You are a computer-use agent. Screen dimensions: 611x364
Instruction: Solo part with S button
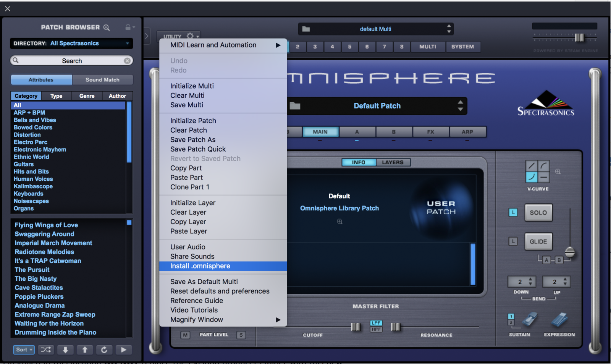click(x=241, y=335)
